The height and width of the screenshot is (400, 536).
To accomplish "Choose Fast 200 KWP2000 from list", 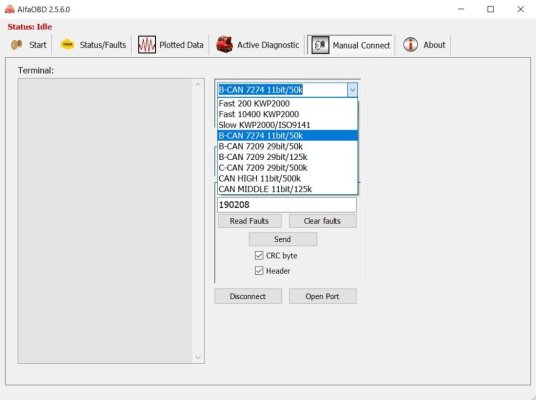I will [x=287, y=104].
